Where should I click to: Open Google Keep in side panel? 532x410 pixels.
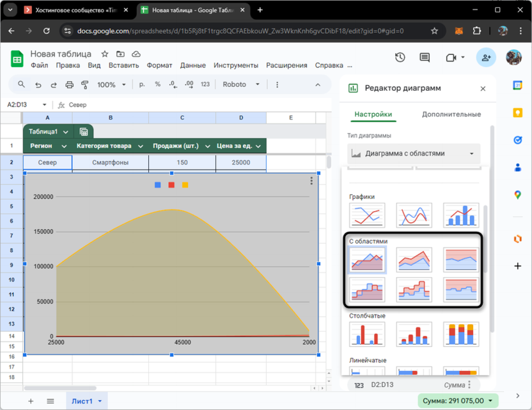click(x=518, y=113)
